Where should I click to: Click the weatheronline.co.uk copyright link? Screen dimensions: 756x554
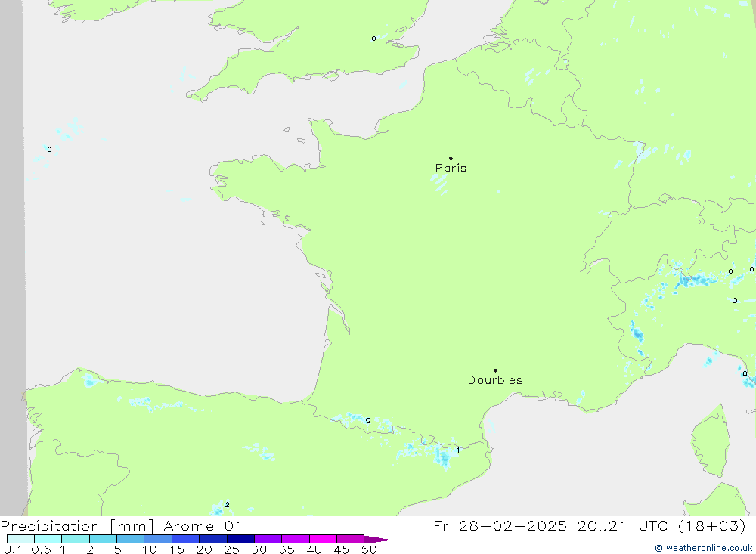click(x=703, y=548)
